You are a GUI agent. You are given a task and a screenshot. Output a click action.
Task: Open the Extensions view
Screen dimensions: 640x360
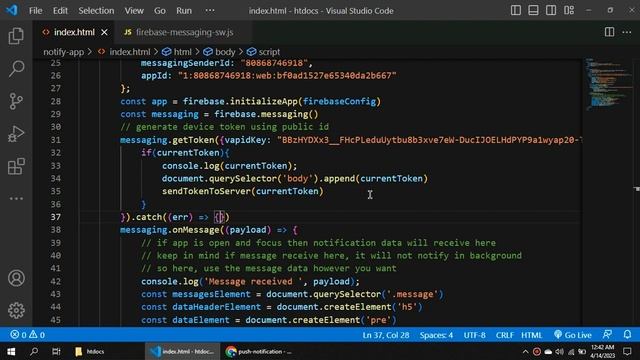tap(16, 166)
